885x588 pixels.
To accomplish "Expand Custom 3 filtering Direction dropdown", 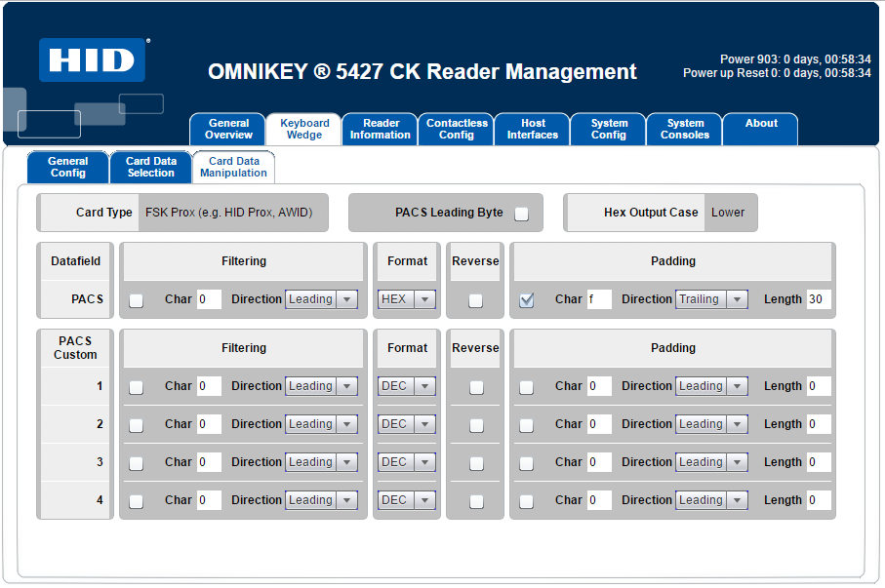I will click(x=321, y=461).
